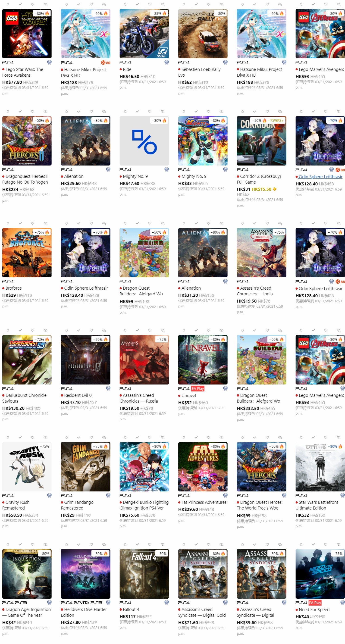
Task: Click heart icon above Grim Fandango Remastered
Action: tap(91, 437)
